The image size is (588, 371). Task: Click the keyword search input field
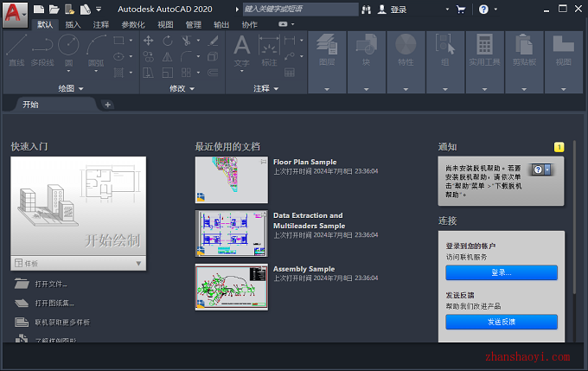[x=300, y=10]
